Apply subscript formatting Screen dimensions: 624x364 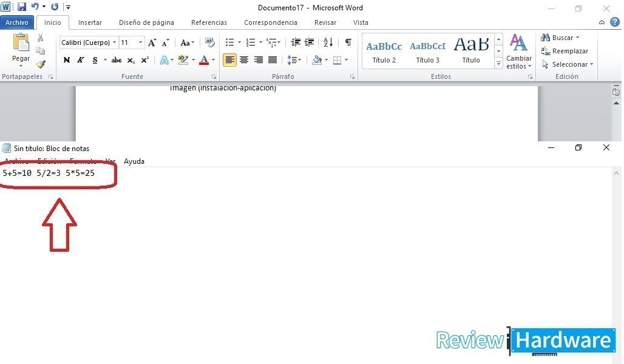[131, 60]
